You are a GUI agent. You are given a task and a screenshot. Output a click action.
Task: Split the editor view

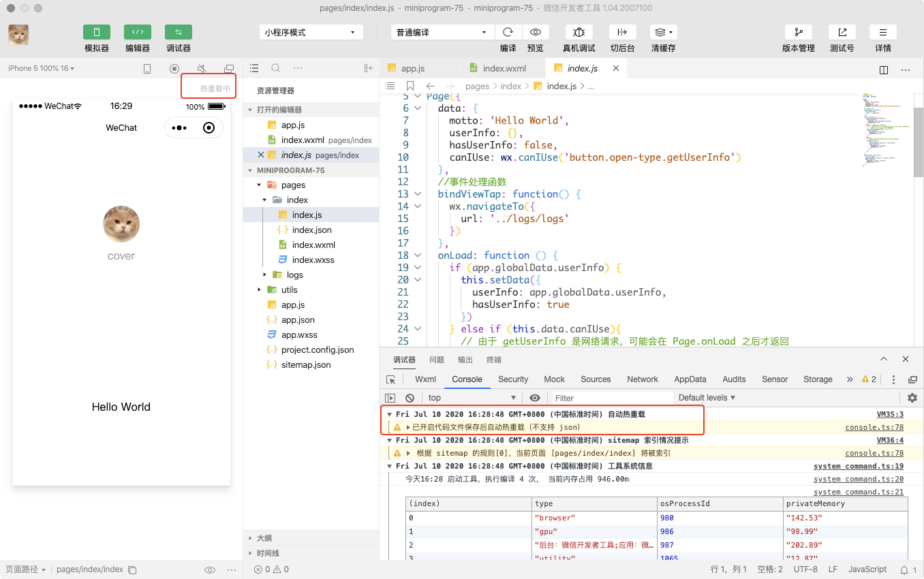pyautogui.click(x=884, y=69)
